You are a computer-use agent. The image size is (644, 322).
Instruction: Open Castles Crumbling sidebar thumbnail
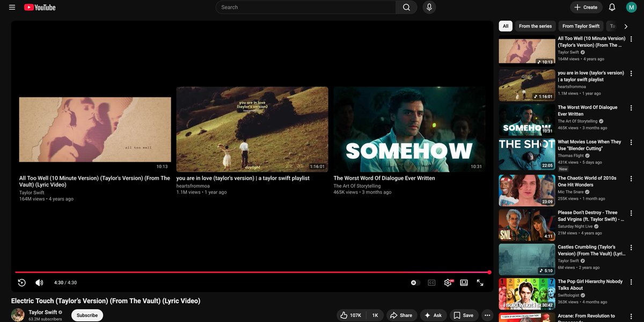pos(527,259)
